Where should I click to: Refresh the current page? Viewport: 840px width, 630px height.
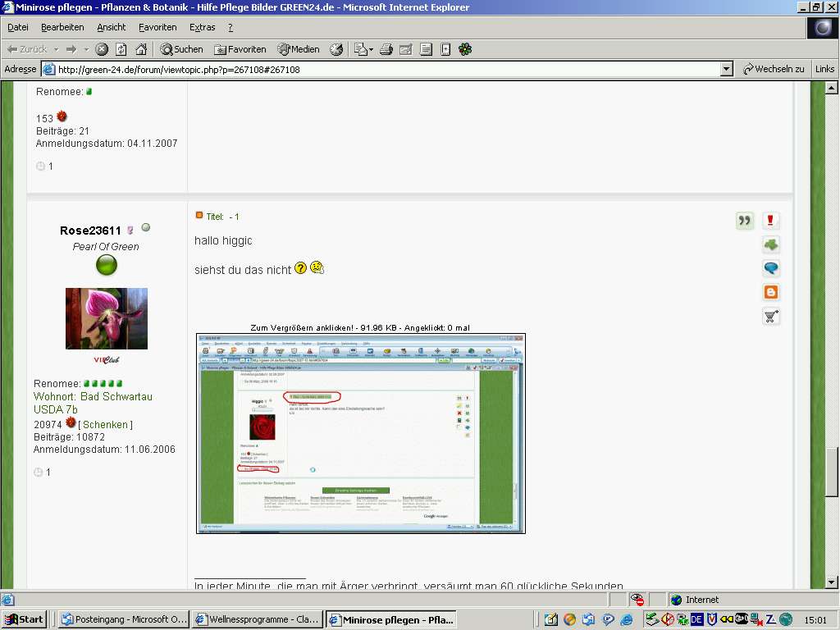[x=121, y=49]
